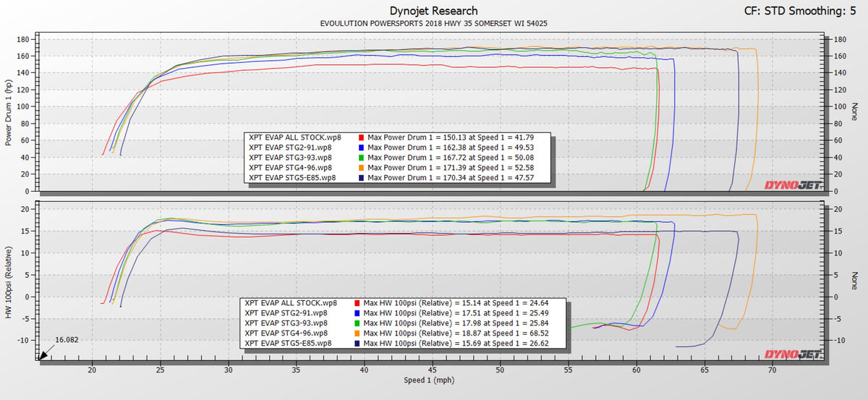This screenshot has height=400, width=868.
Task: Click red swatch for ALL STOCK in power legend
Action: tap(361, 137)
